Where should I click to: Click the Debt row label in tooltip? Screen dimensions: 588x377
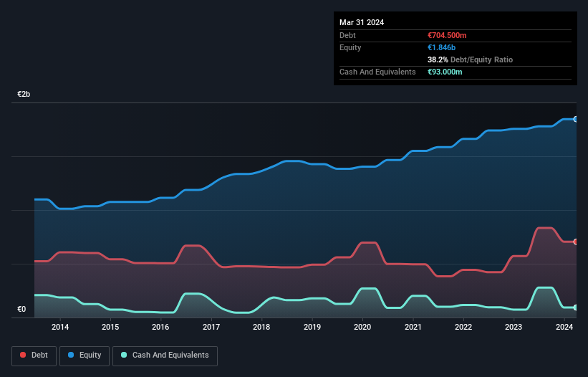coord(347,35)
